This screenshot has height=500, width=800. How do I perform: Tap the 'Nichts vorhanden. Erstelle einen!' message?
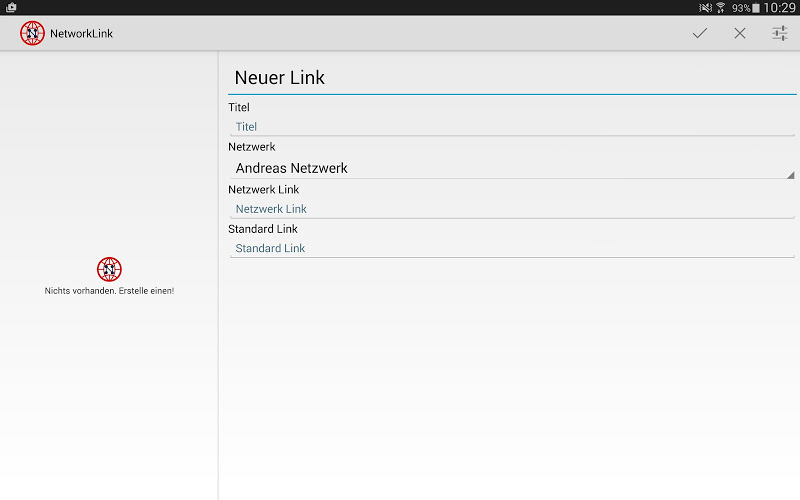click(109, 291)
